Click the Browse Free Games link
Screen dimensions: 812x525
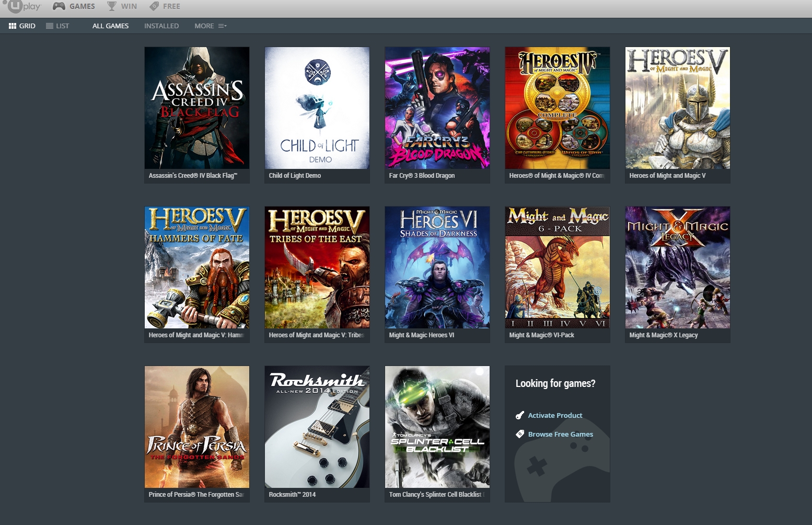click(x=561, y=434)
